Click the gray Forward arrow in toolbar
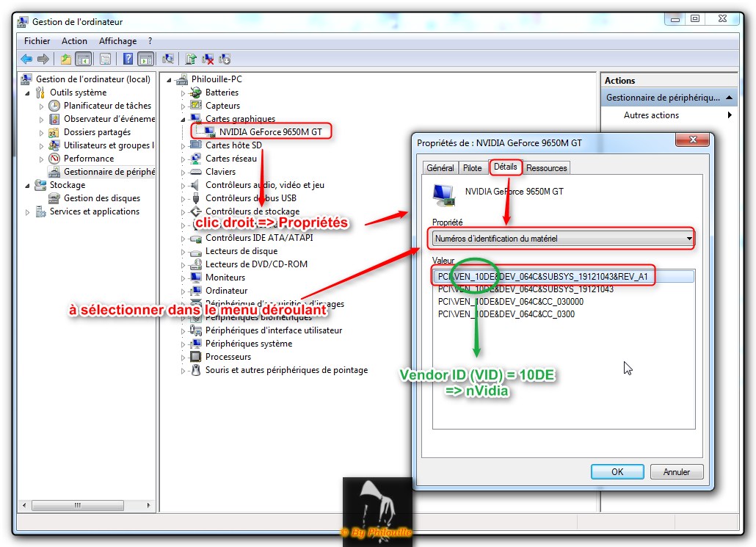This screenshot has width=756, height=547. click(43, 59)
